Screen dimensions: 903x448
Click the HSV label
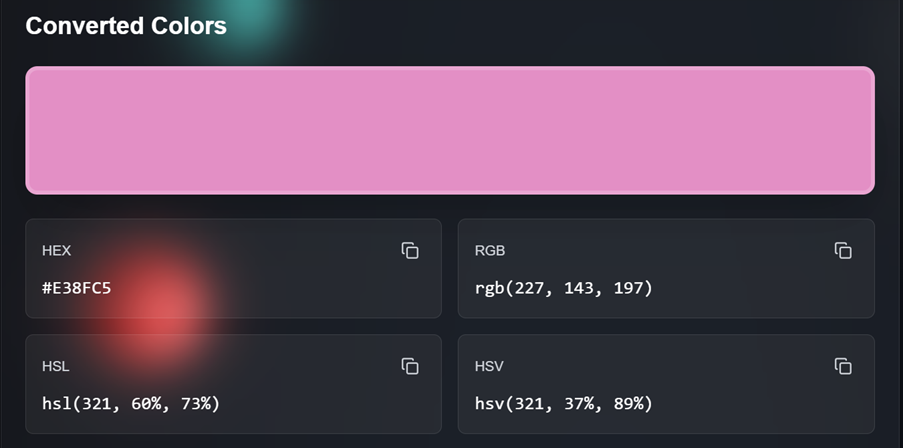click(x=489, y=367)
